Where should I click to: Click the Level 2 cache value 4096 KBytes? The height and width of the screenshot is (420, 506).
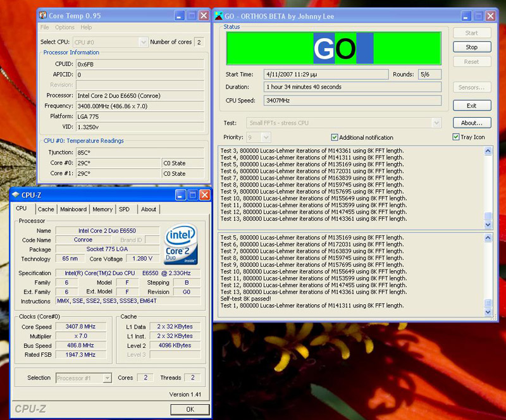(x=175, y=345)
